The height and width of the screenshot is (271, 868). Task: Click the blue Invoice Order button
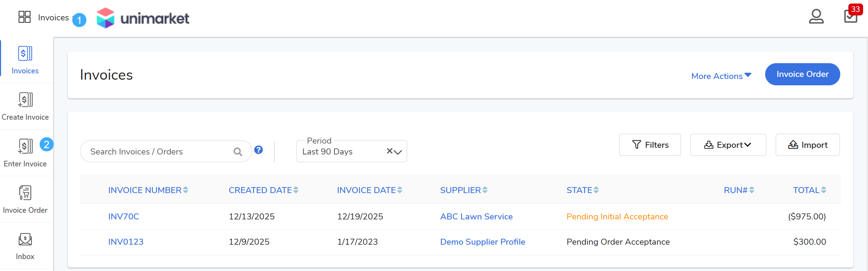pos(802,74)
